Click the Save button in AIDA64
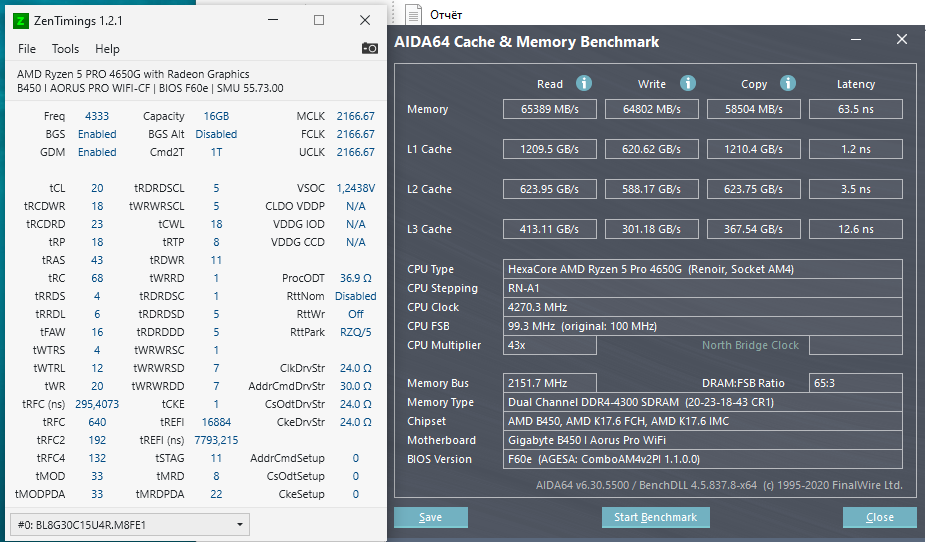926x542 pixels. (431, 517)
